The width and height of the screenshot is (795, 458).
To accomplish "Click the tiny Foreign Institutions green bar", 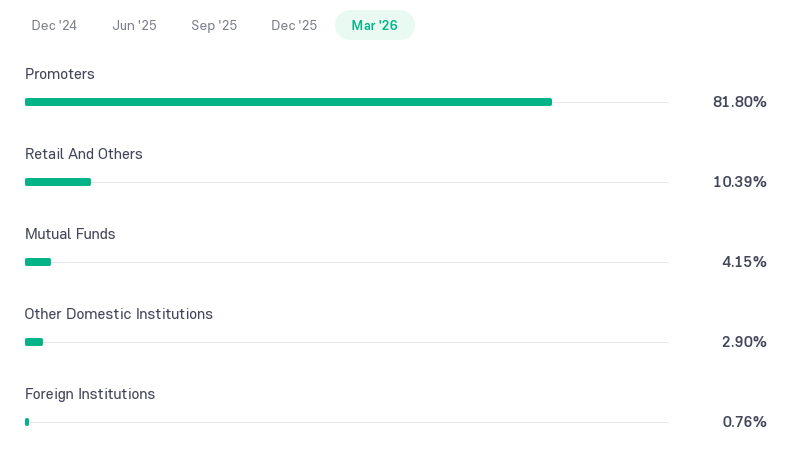I will click(27, 422).
